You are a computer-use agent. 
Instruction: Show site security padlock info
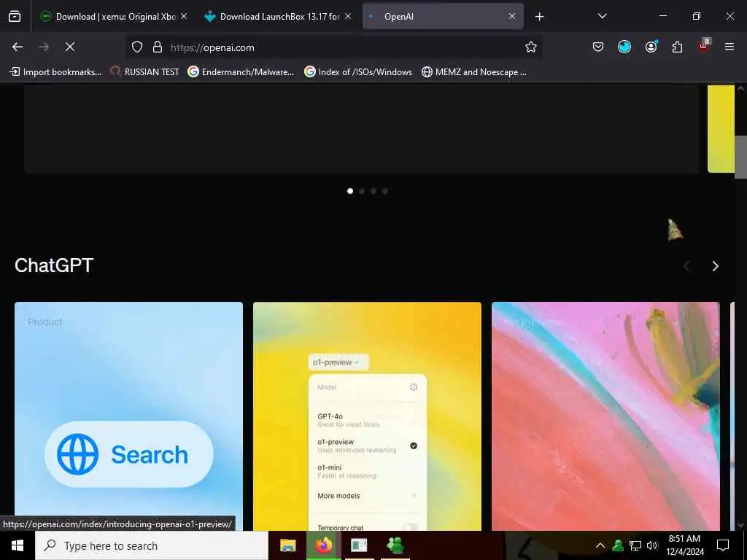tap(158, 47)
